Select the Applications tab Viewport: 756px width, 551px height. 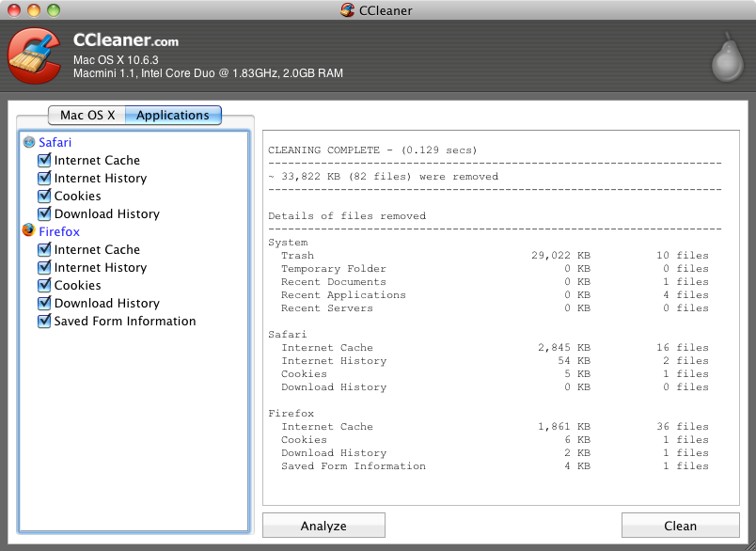tap(173, 116)
